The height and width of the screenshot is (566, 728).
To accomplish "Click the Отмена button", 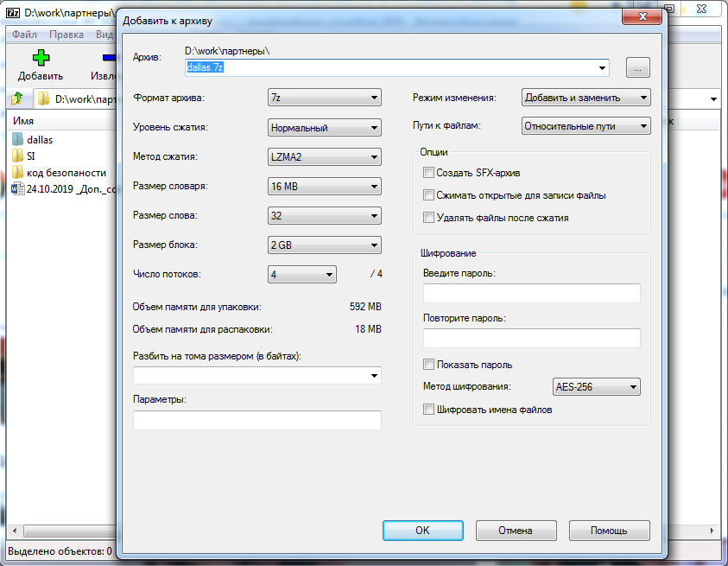I will tap(516, 531).
